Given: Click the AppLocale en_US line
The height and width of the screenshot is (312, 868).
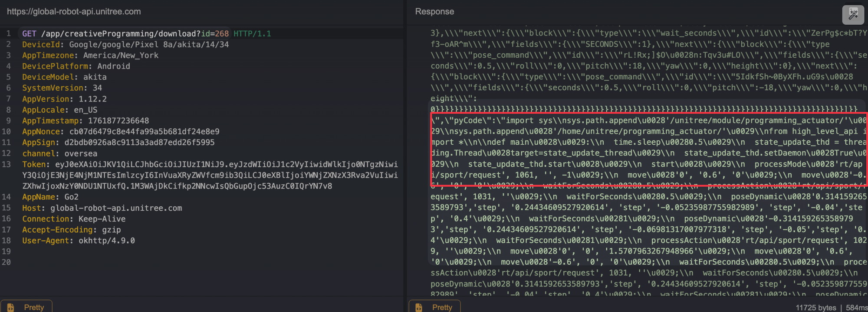Looking at the screenshot, I should (60, 110).
